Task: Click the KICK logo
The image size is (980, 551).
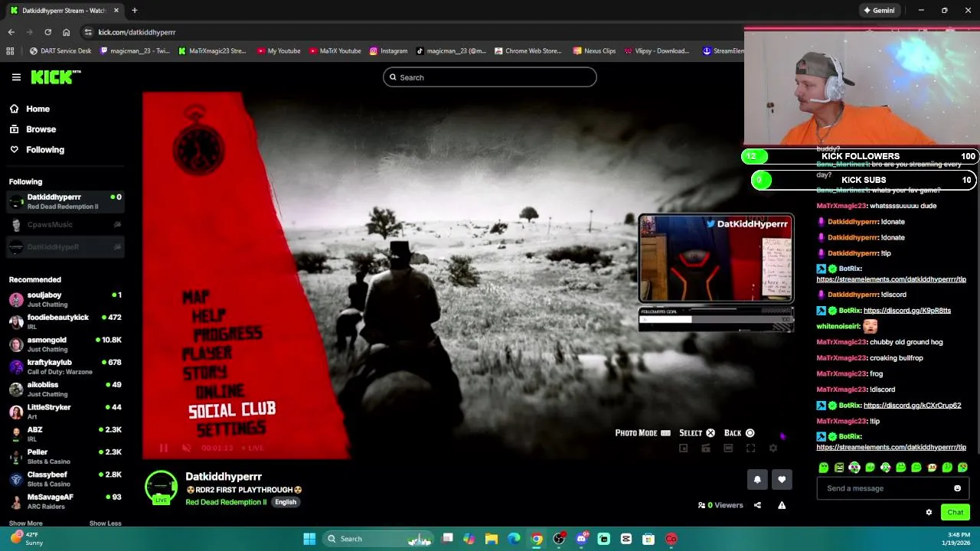Action: 55,77
